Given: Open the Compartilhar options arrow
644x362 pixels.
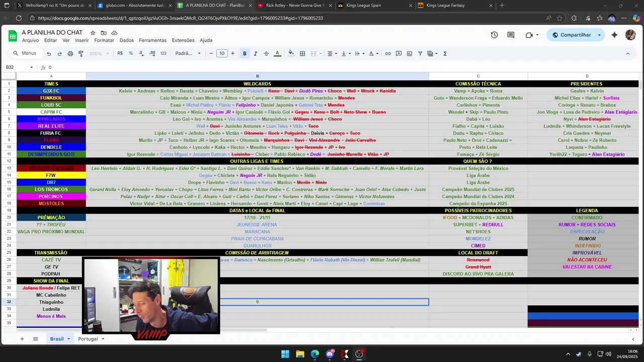Looking at the screenshot, I should tap(599, 35).
